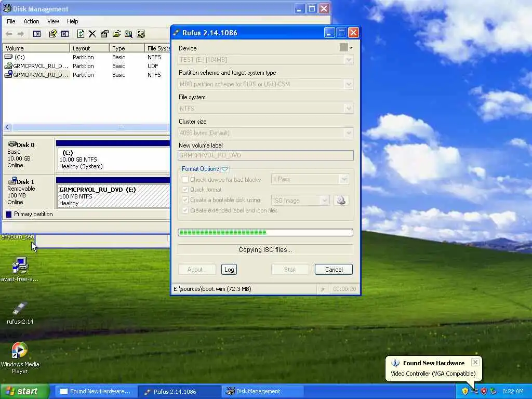Click the Rufus device save icon
The image size is (532, 399).
point(344,47)
